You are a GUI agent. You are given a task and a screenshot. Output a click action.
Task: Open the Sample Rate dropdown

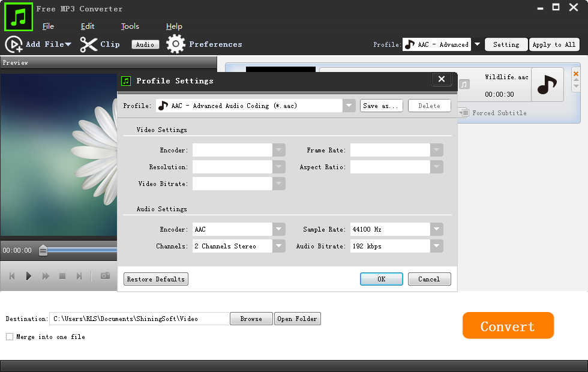tap(436, 229)
